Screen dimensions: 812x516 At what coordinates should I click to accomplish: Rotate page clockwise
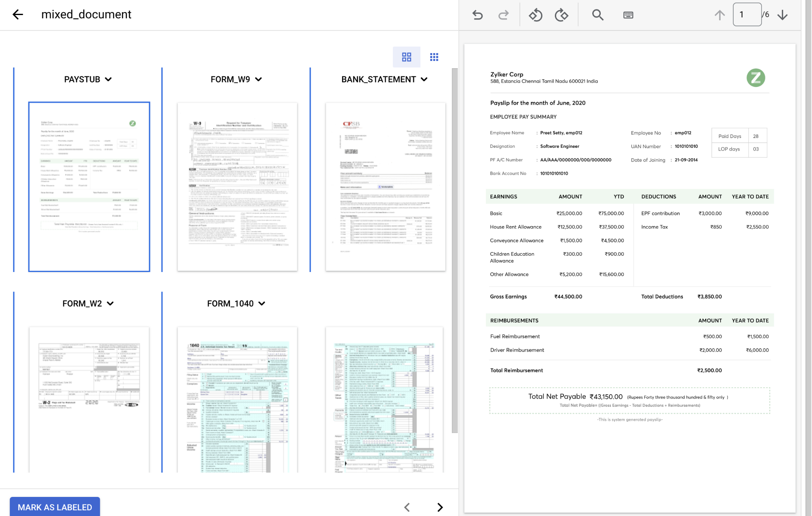click(561, 15)
